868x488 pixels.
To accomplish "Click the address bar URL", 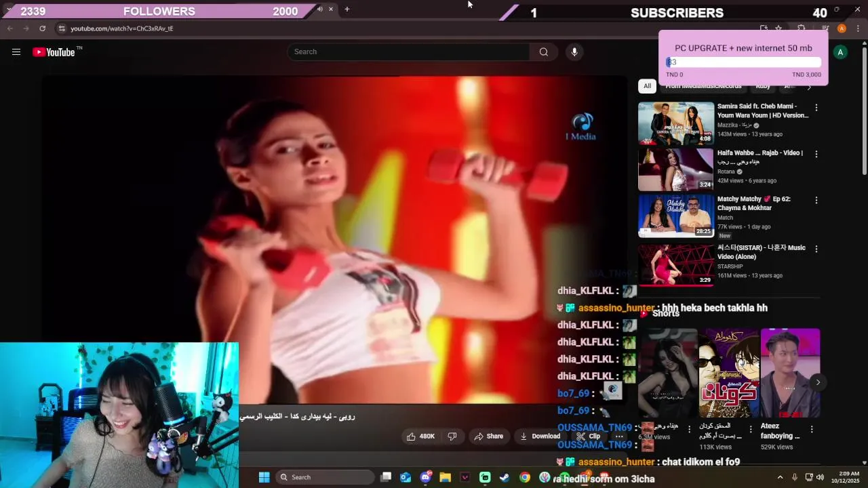I will (122, 28).
